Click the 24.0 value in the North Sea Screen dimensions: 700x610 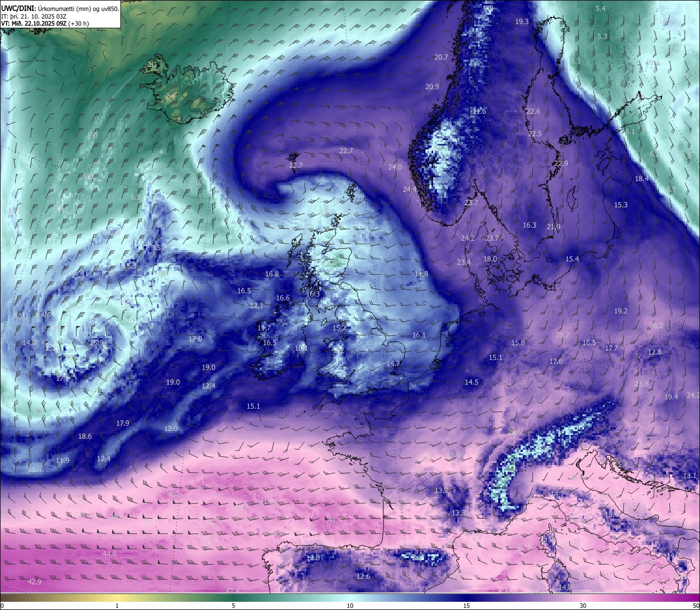[395, 167]
